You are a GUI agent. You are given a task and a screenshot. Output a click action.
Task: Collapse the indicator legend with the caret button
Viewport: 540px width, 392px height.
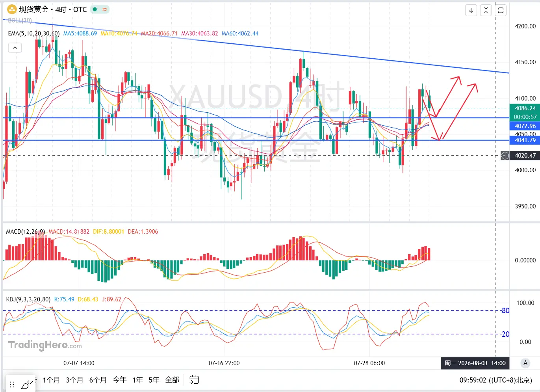15,48
